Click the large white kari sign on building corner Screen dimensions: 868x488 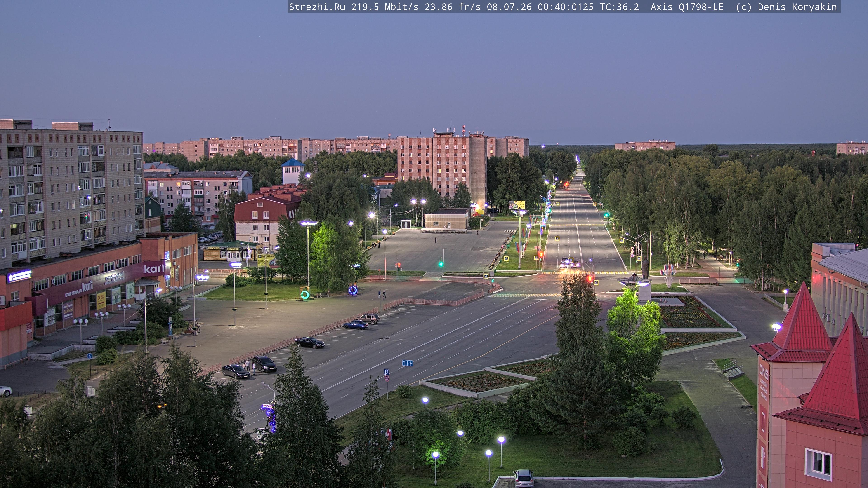[x=154, y=269]
